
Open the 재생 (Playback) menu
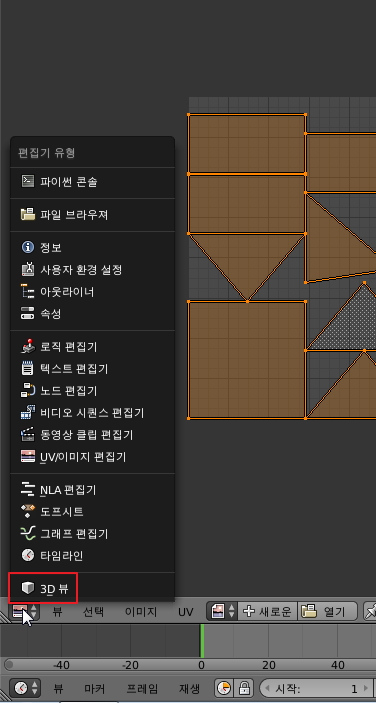coord(190,688)
